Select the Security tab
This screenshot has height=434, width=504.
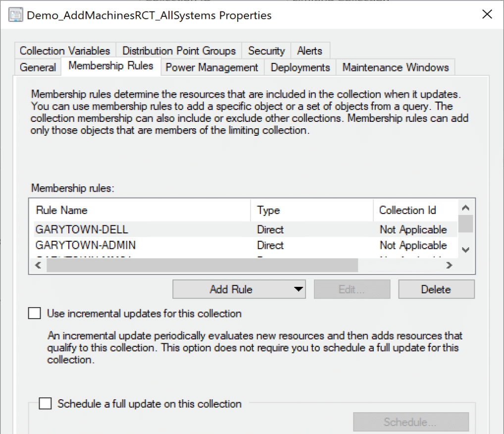coord(266,51)
